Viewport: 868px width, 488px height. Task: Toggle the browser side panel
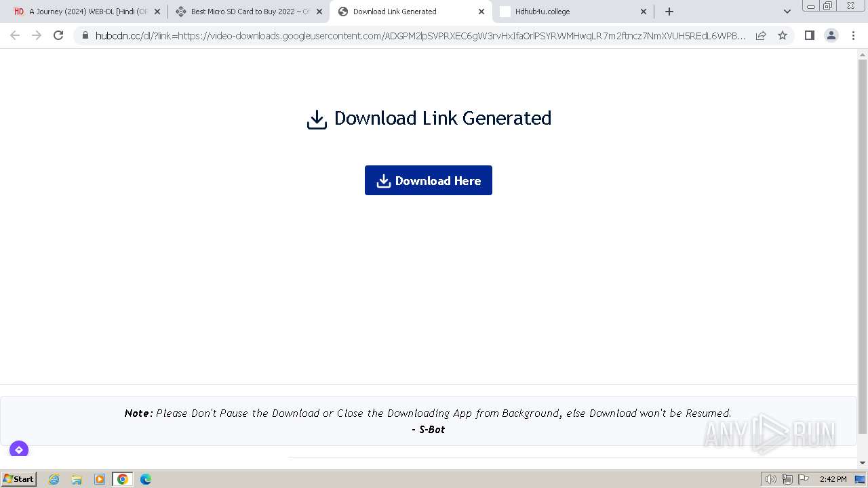pos(809,35)
